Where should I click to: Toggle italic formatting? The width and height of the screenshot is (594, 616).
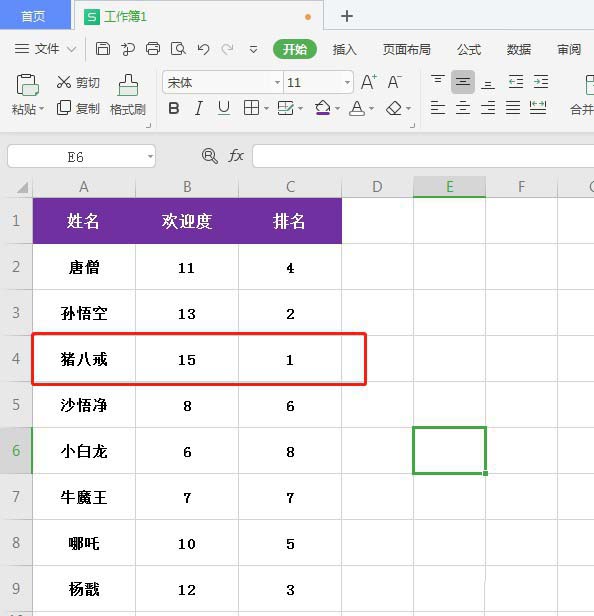(199, 108)
